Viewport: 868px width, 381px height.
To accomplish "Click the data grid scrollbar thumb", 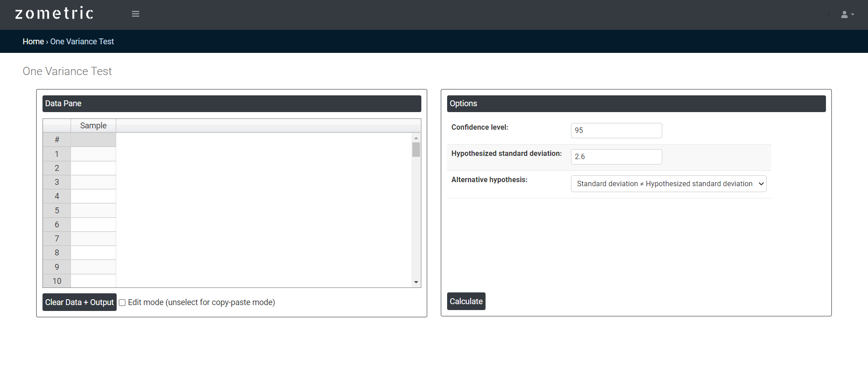I will 416,150.
